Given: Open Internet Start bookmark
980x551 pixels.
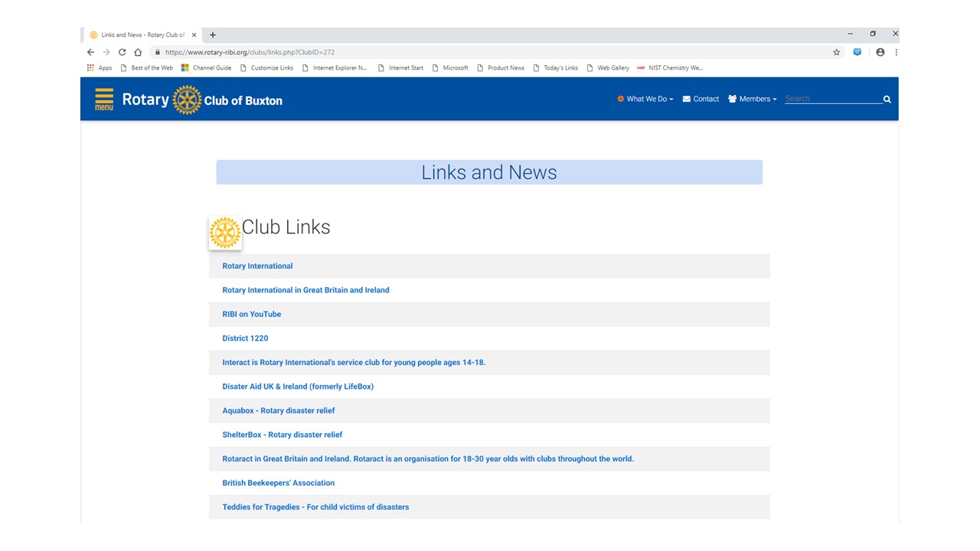Looking at the screenshot, I should coord(400,68).
